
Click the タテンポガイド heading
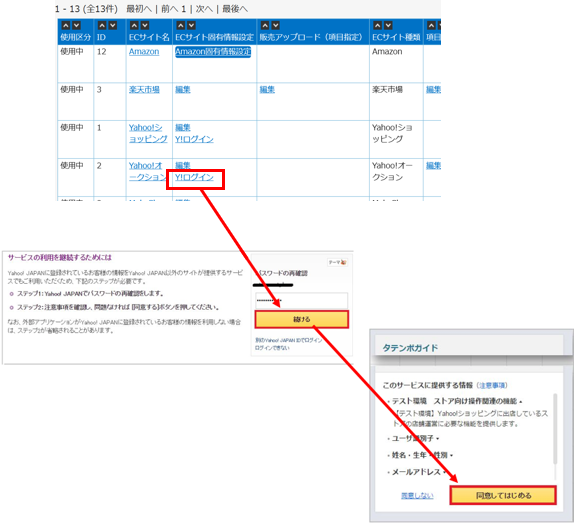click(x=410, y=348)
